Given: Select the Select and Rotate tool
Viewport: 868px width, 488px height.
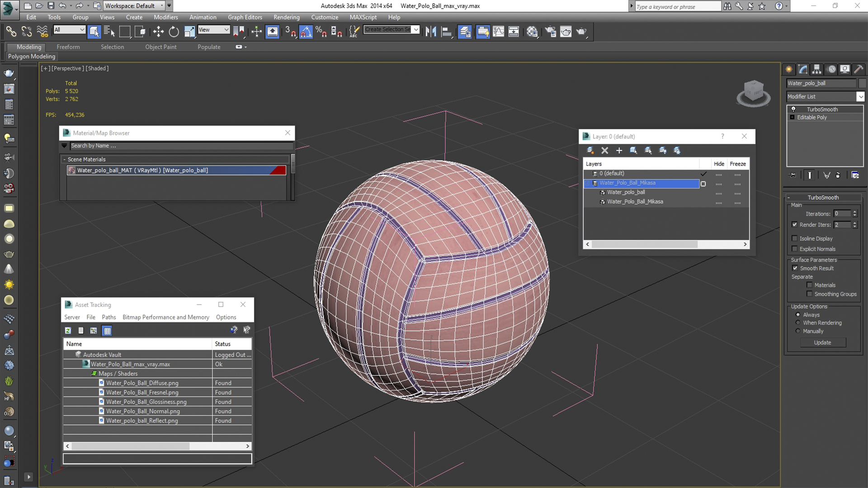Looking at the screenshot, I should (x=174, y=31).
